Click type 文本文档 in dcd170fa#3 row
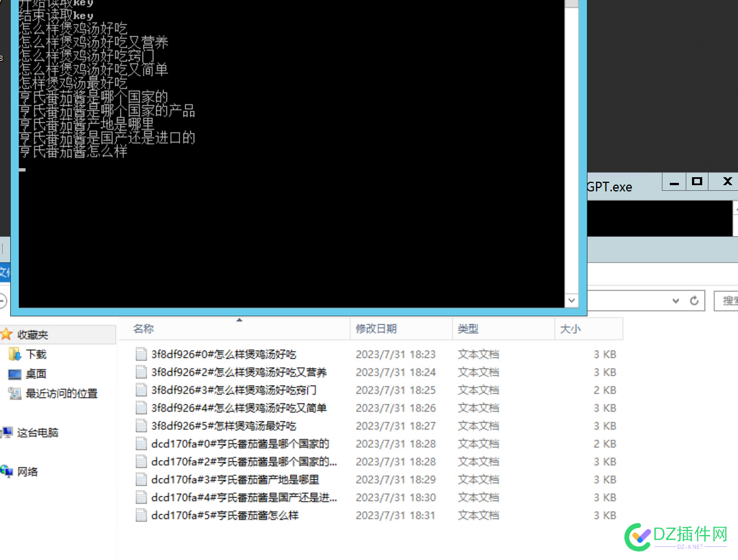Image resolution: width=738 pixels, height=560 pixels. (x=478, y=479)
